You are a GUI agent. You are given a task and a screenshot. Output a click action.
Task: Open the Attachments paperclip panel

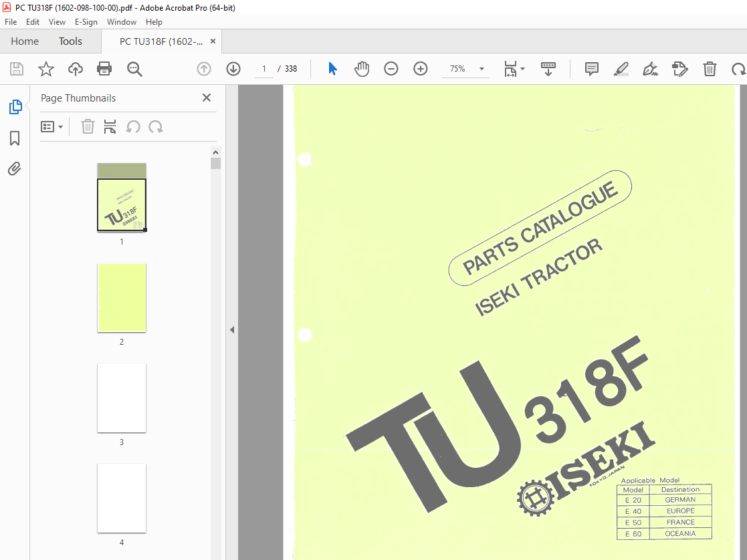(14, 168)
